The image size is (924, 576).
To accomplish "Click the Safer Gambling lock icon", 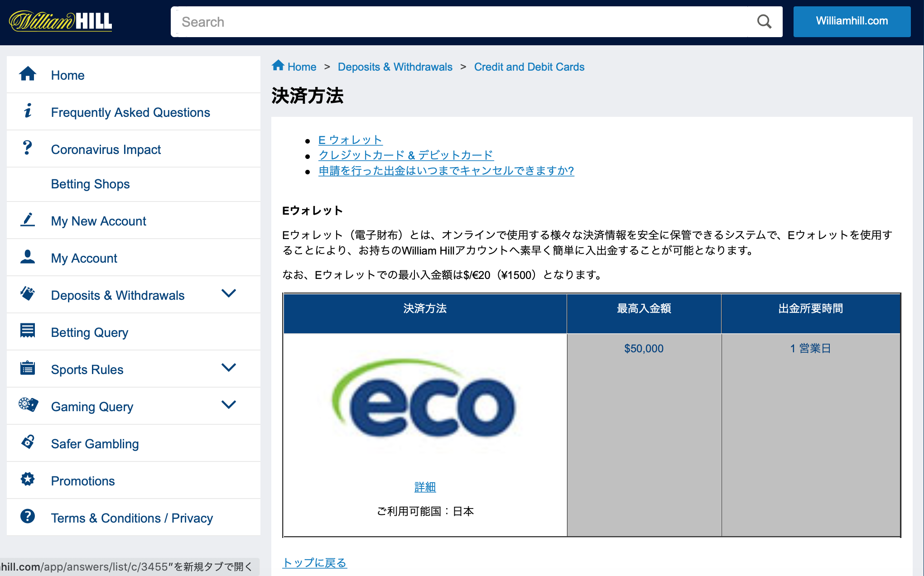I will [x=28, y=442].
